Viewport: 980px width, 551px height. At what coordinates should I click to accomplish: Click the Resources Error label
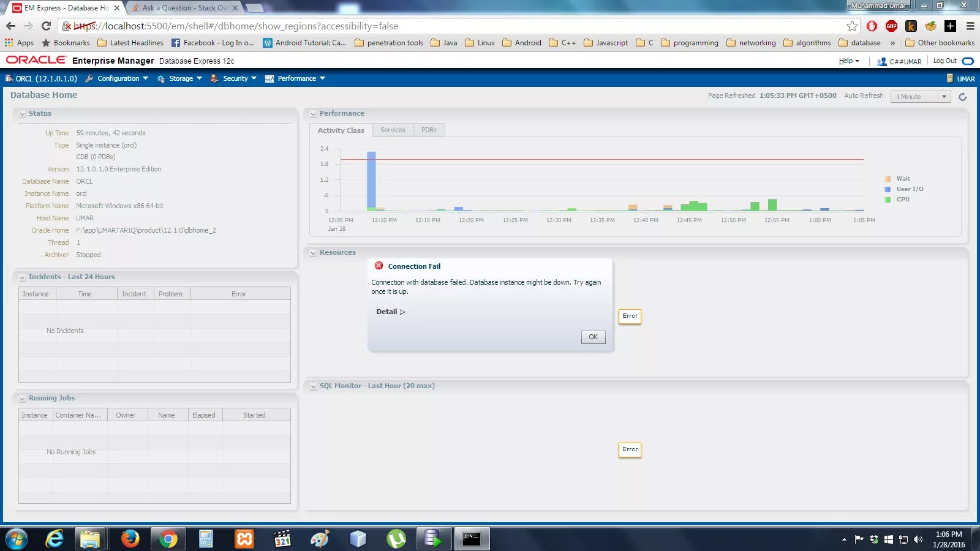tap(630, 316)
